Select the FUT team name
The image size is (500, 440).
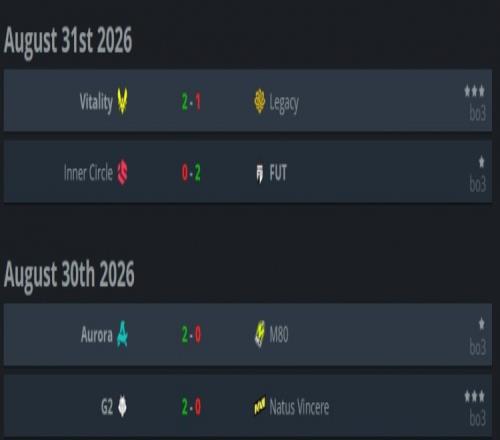coord(278,173)
